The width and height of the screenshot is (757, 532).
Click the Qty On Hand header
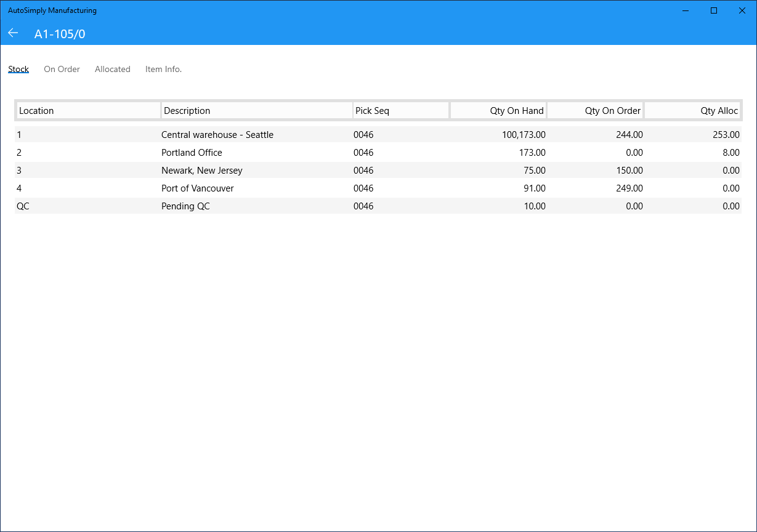click(x=498, y=111)
